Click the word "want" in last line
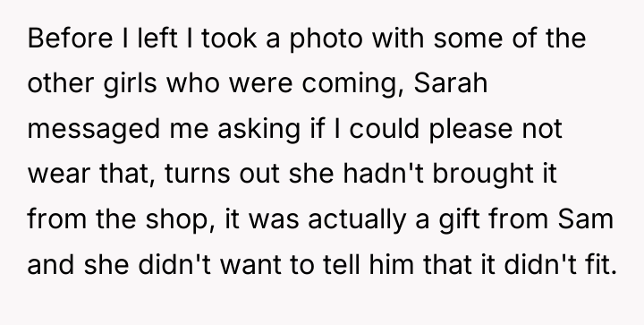Screen dimensions: 644x325 click(x=250, y=264)
